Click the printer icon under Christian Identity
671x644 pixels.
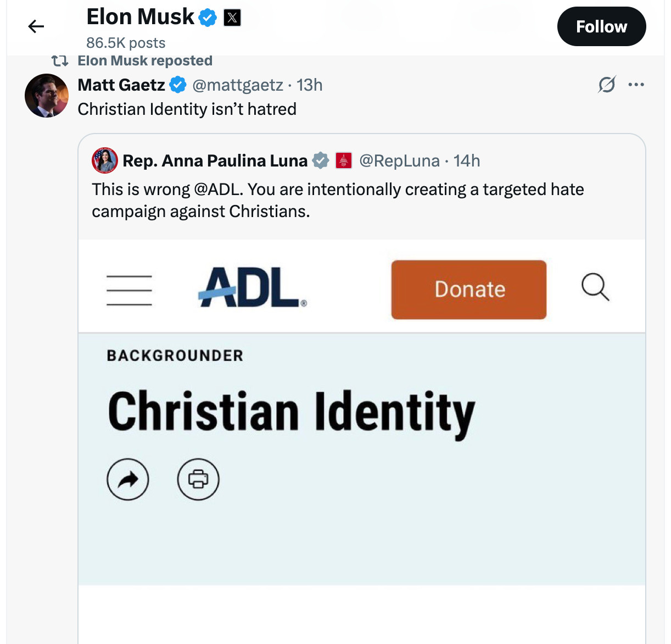point(198,479)
